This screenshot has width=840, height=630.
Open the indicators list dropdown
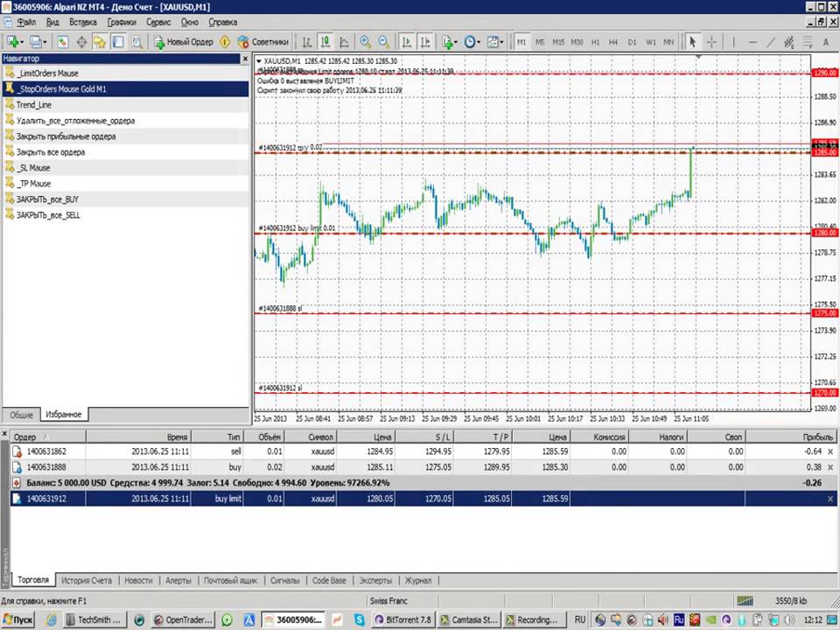pos(449,42)
